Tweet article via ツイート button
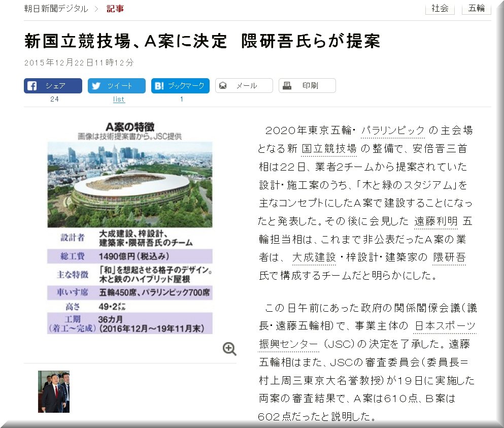This screenshot has width=504, height=428. pyautogui.click(x=117, y=86)
